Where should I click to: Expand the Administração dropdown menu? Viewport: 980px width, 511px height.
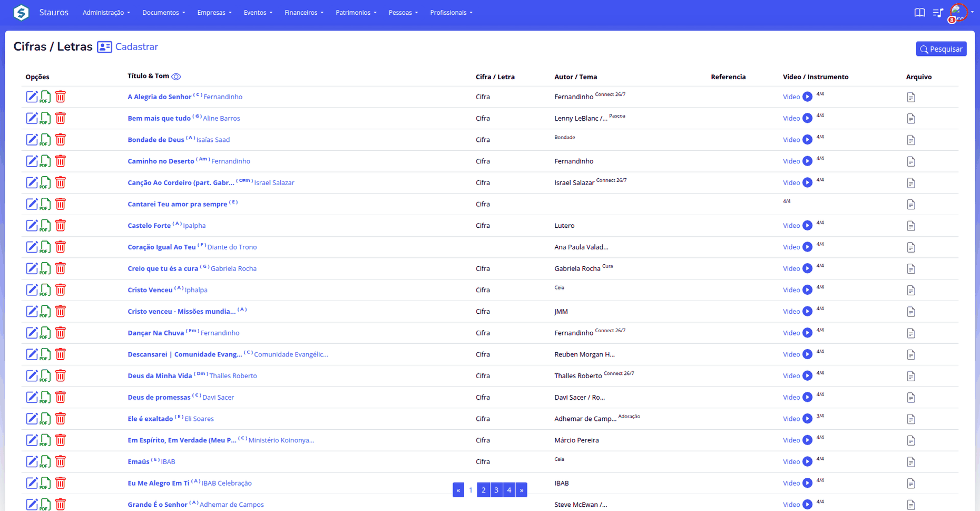pyautogui.click(x=106, y=13)
